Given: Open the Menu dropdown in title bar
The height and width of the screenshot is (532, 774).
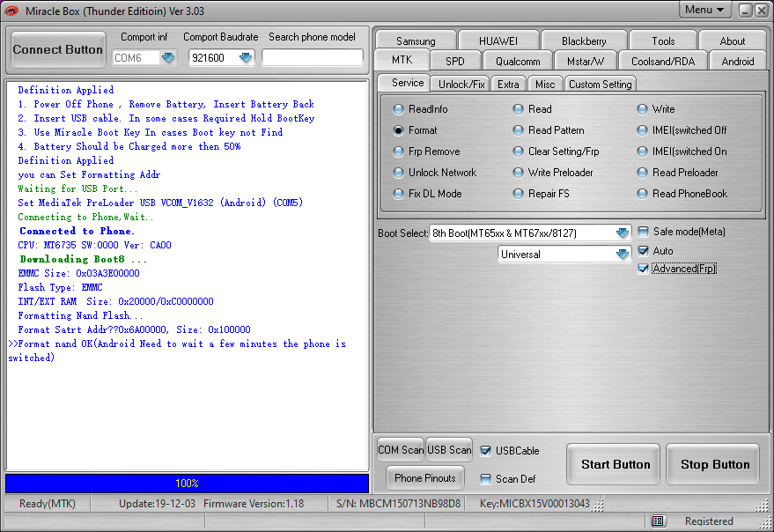Looking at the screenshot, I should (x=704, y=10).
